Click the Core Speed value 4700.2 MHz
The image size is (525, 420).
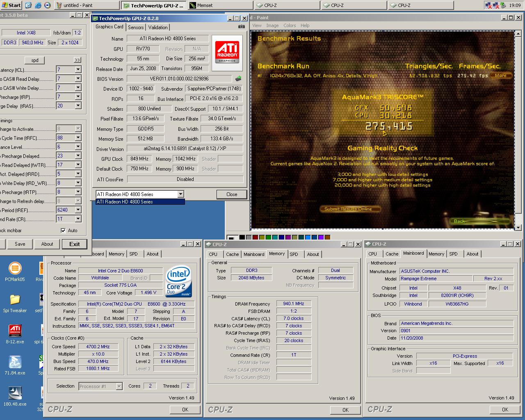[x=98, y=347]
